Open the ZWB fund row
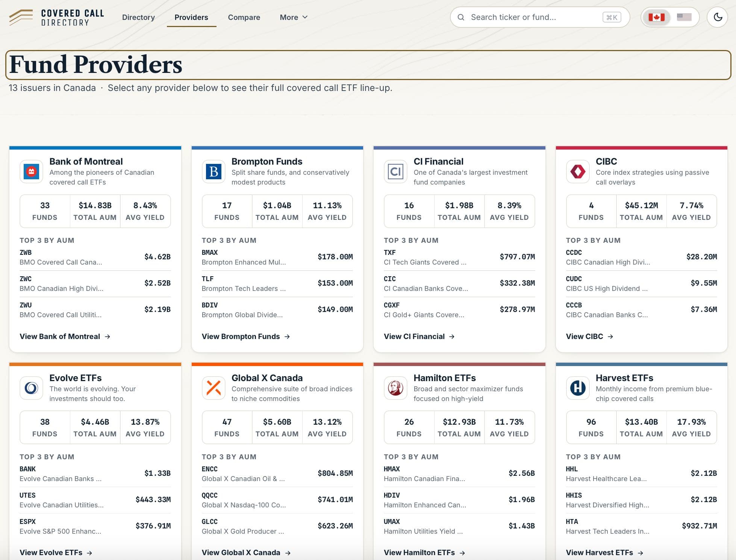Screen dimensions: 736x560 95,257
